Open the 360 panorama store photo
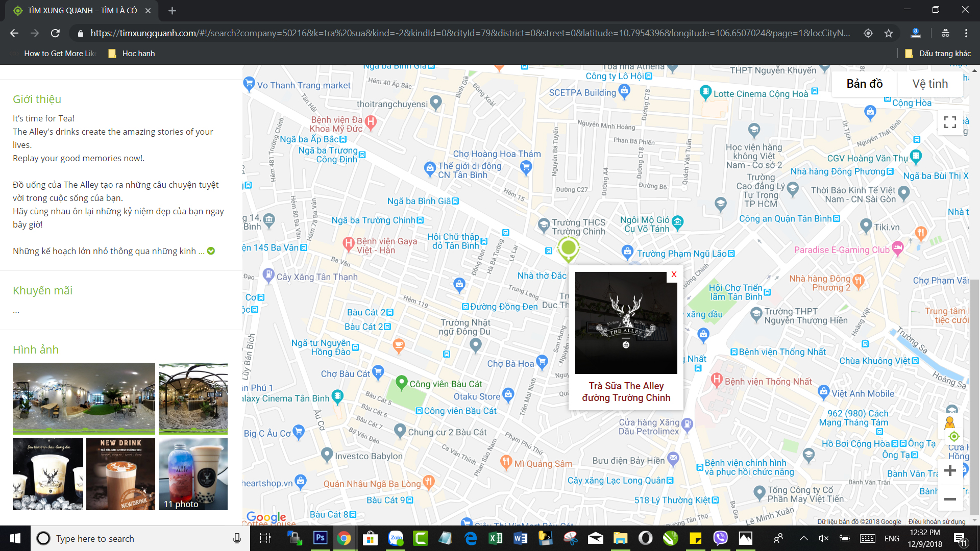This screenshot has width=980, height=551. 84,398
